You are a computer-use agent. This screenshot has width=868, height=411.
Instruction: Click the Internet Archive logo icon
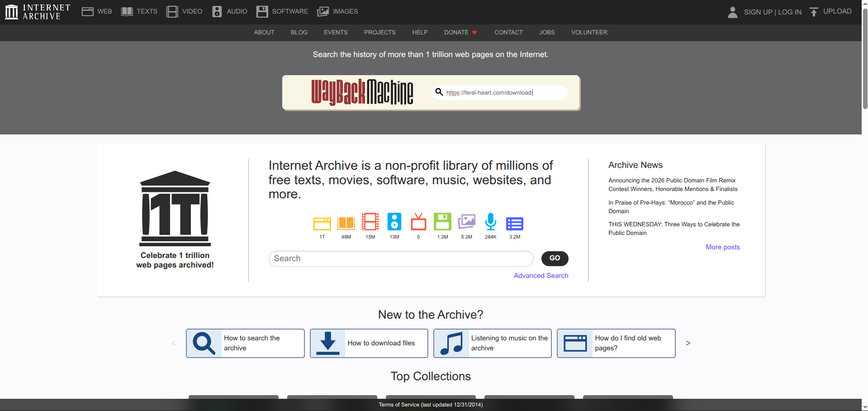pyautogui.click(x=11, y=12)
